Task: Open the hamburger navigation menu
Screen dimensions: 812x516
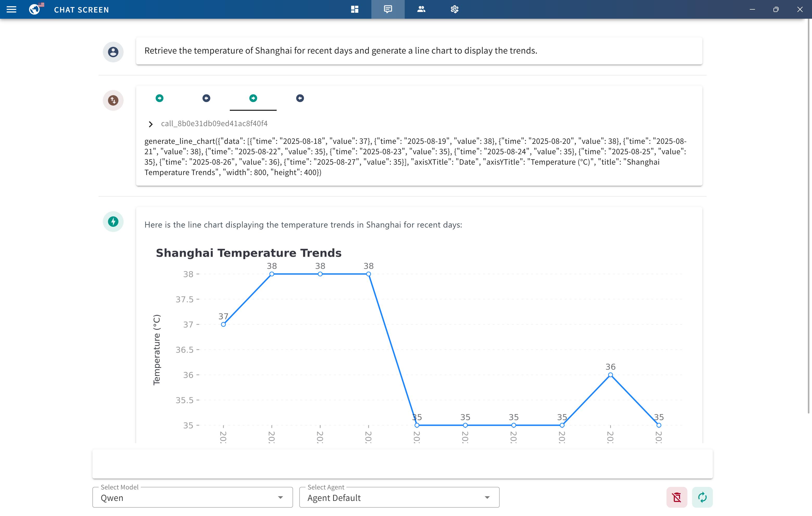Action: (11, 9)
